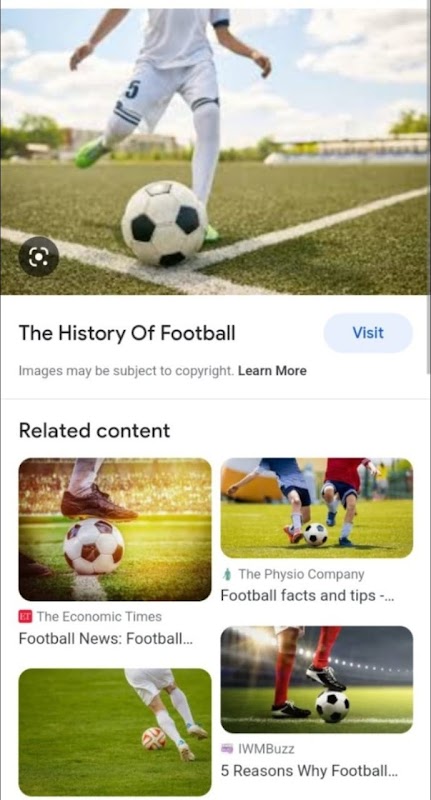Select the main soccer player image
The width and height of the screenshot is (431, 800).
[215, 152]
